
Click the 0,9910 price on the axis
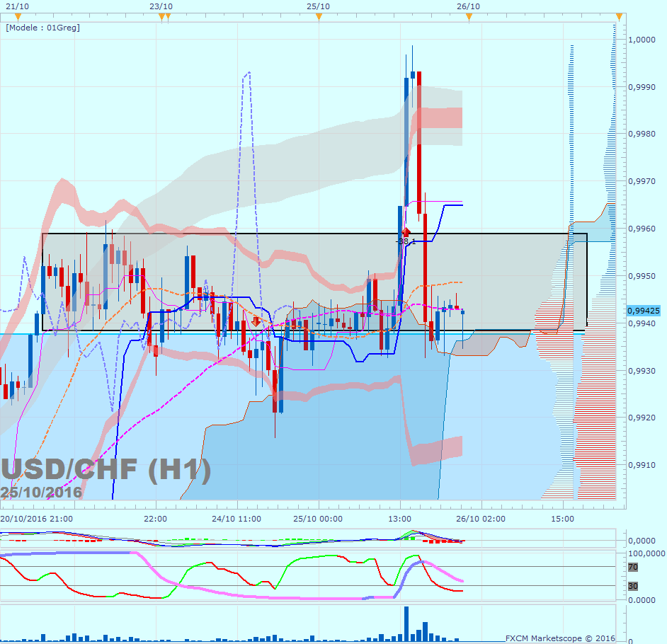(642, 465)
